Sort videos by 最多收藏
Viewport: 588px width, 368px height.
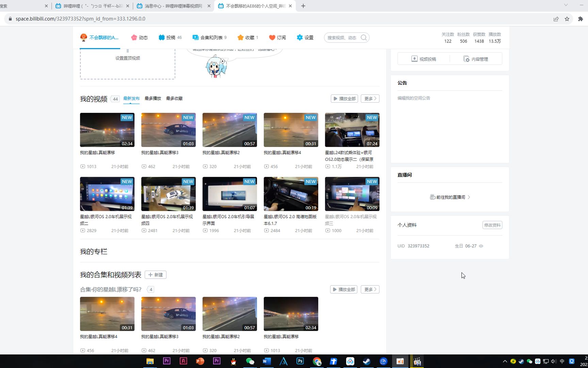174,98
